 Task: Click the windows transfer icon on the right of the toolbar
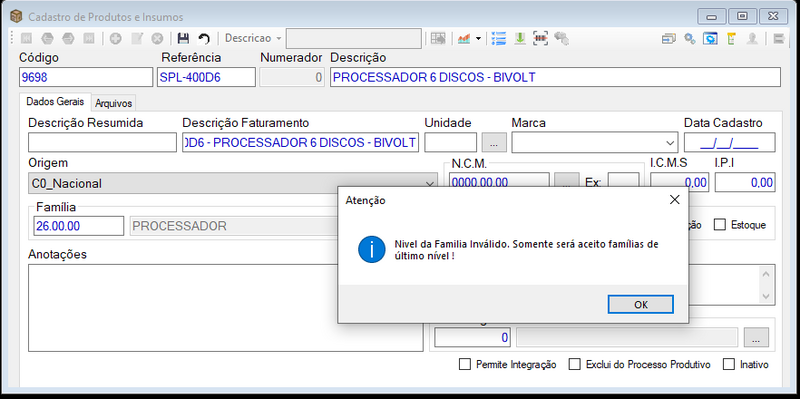pos(669,39)
